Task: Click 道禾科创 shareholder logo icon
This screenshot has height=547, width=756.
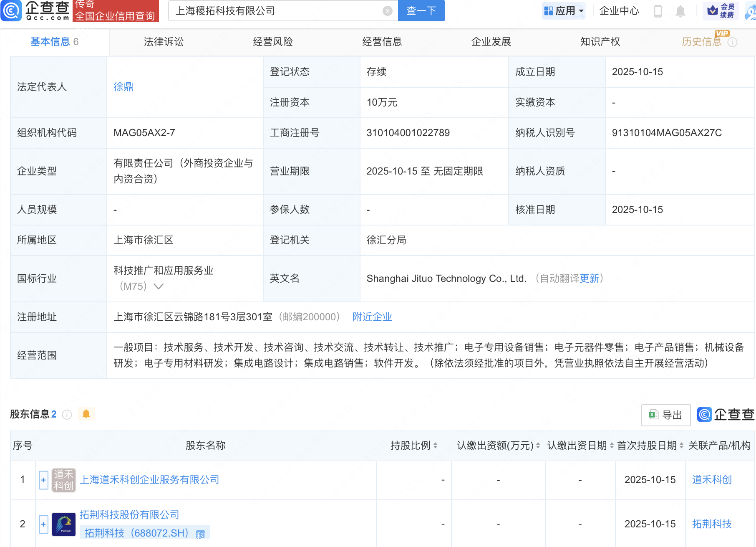Action: point(64,480)
